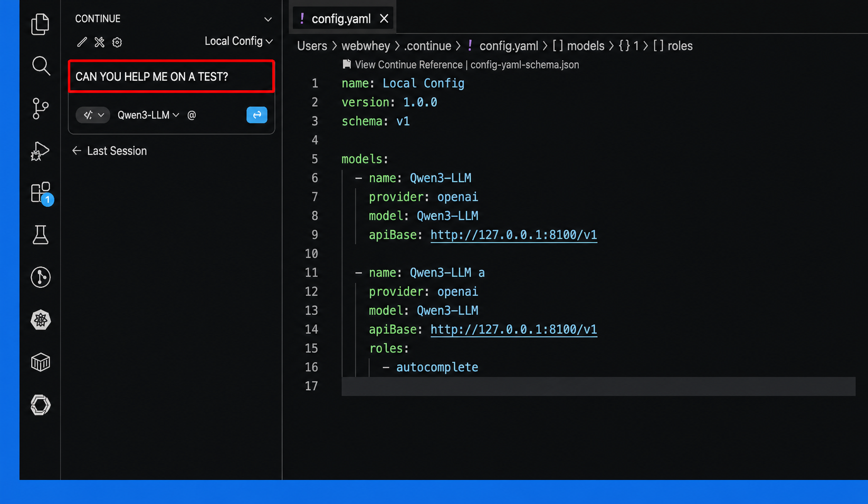Click the chat input with test question

tap(171, 76)
